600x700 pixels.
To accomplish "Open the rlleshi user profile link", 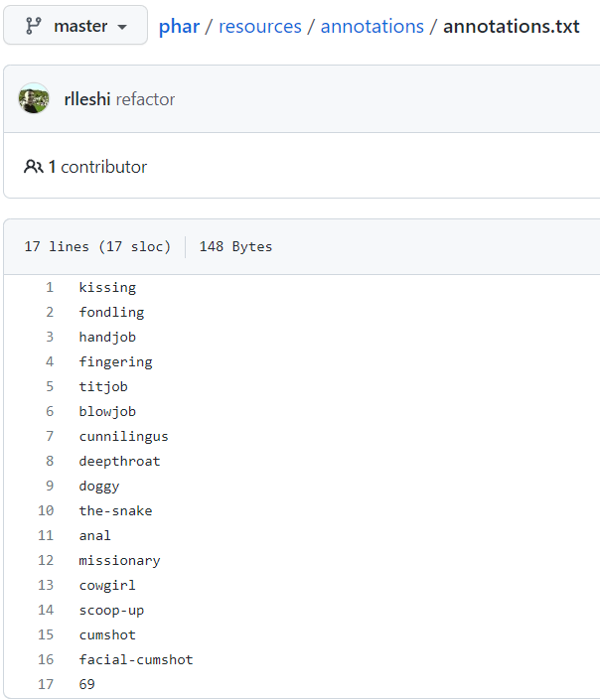I will pyautogui.click(x=87, y=99).
